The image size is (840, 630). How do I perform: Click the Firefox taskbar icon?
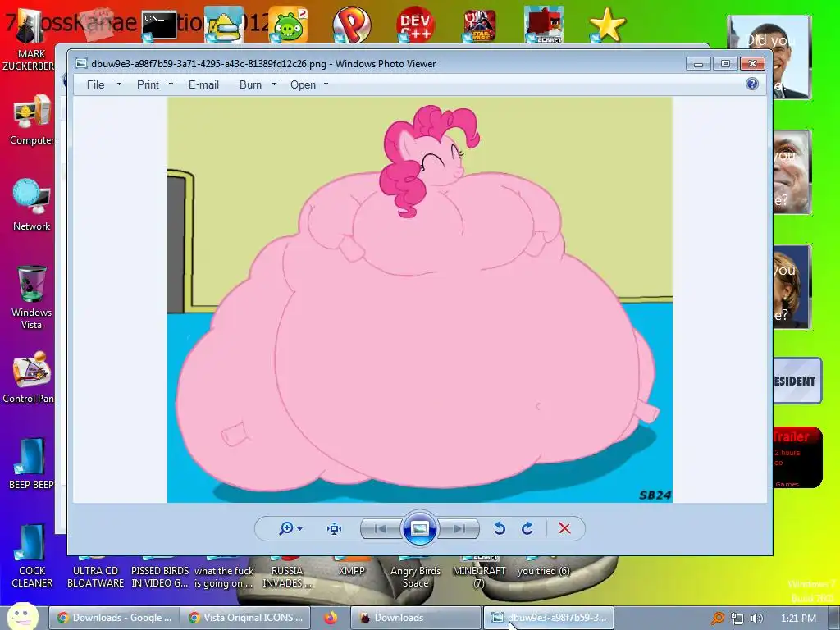pos(331,618)
